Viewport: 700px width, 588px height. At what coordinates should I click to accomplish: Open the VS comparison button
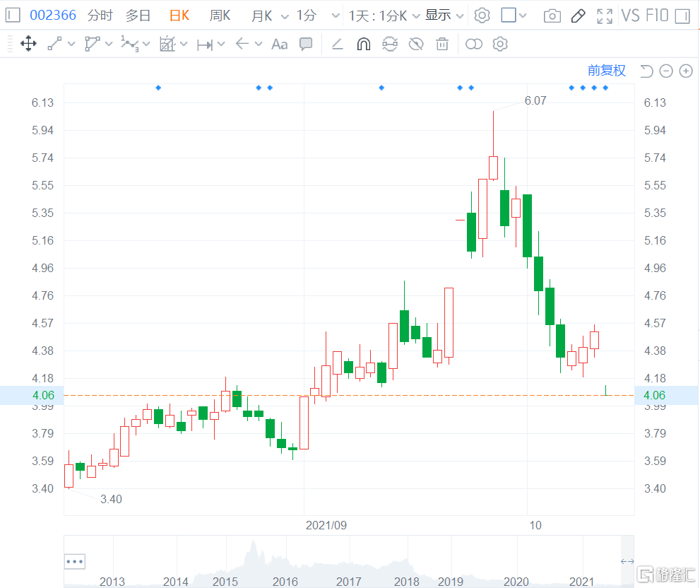(630, 16)
